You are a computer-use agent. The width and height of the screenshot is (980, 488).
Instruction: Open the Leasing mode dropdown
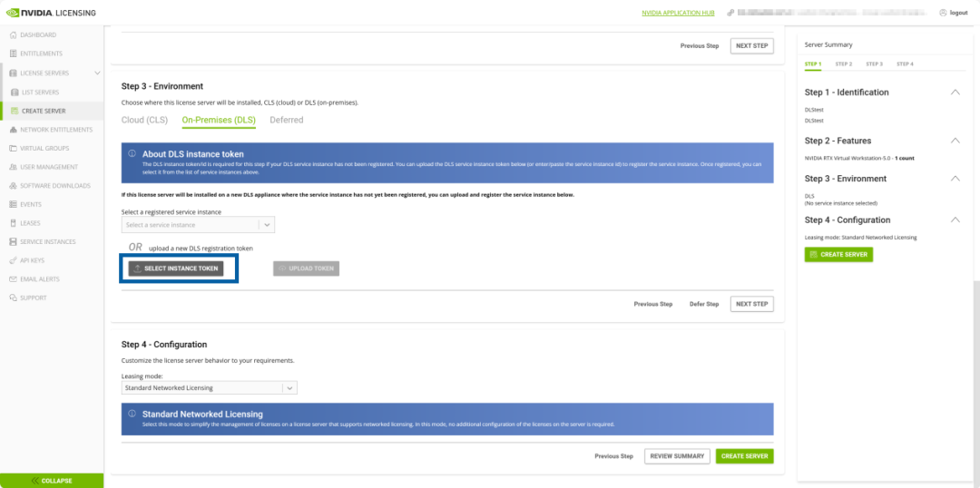click(x=210, y=388)
